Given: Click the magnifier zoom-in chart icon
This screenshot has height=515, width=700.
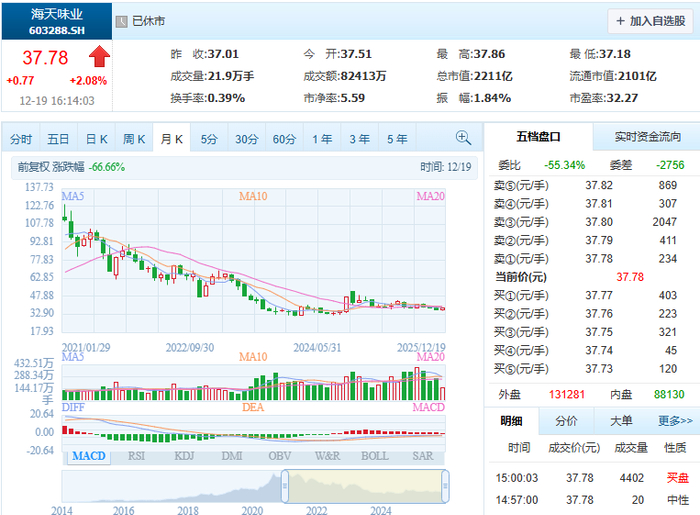Looking at the screenshot, I should tap(463, 138).
